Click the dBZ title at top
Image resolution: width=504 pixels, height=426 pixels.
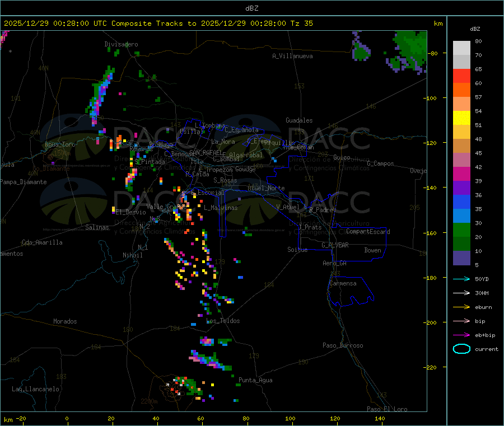point(251,8)
